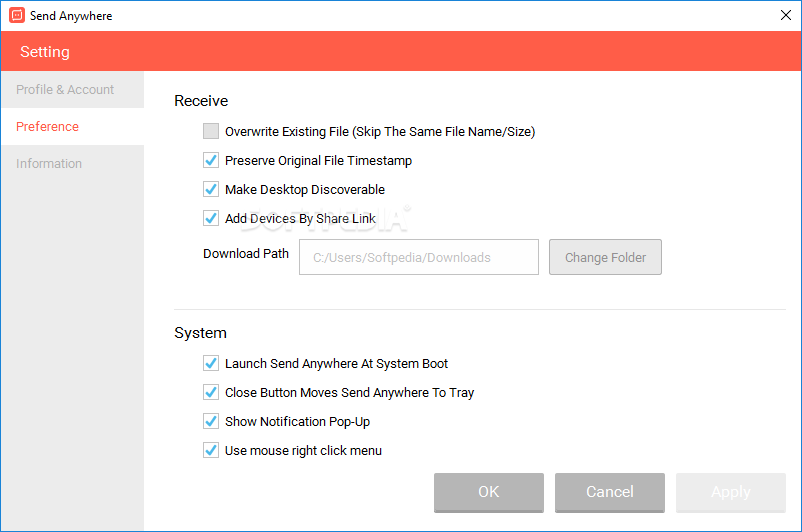Click the Receive section heading

click(201, 101)
